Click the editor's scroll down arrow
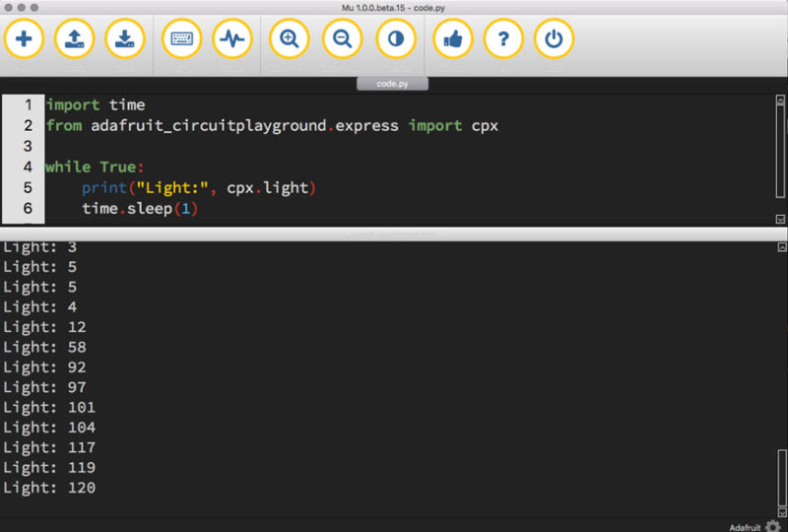 pos(780,219)
